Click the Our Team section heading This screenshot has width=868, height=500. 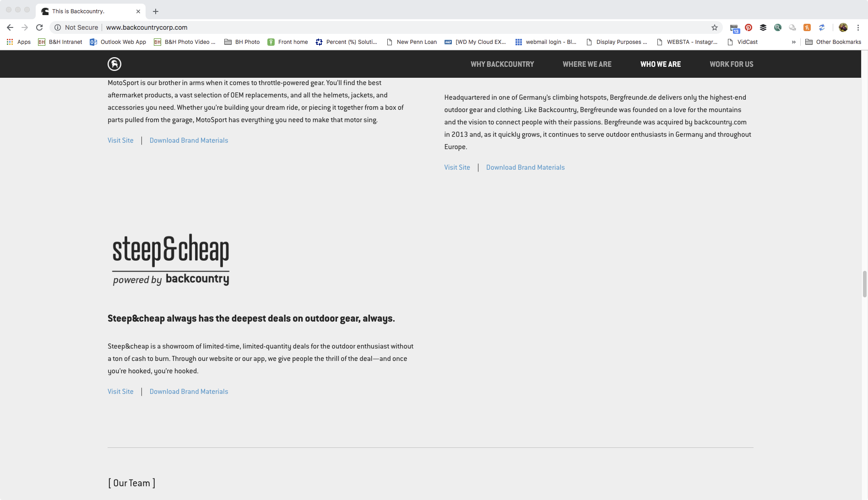click(132, 483)
